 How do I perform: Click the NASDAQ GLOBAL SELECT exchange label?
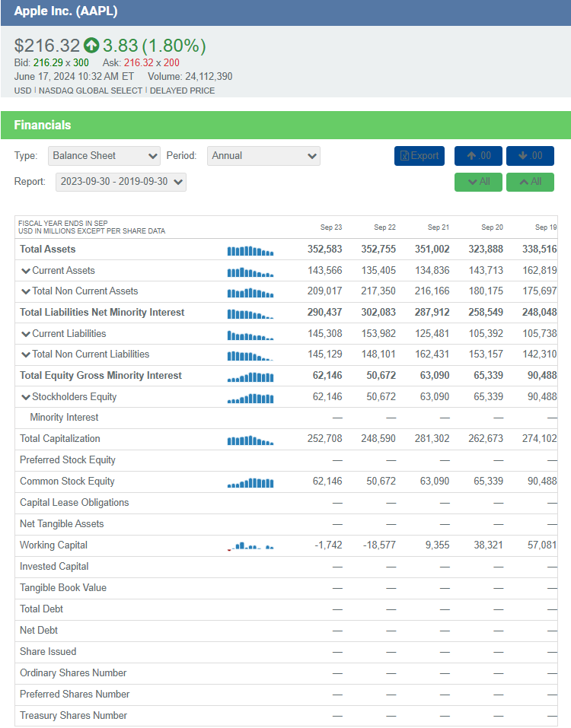[x=91, y=91]
